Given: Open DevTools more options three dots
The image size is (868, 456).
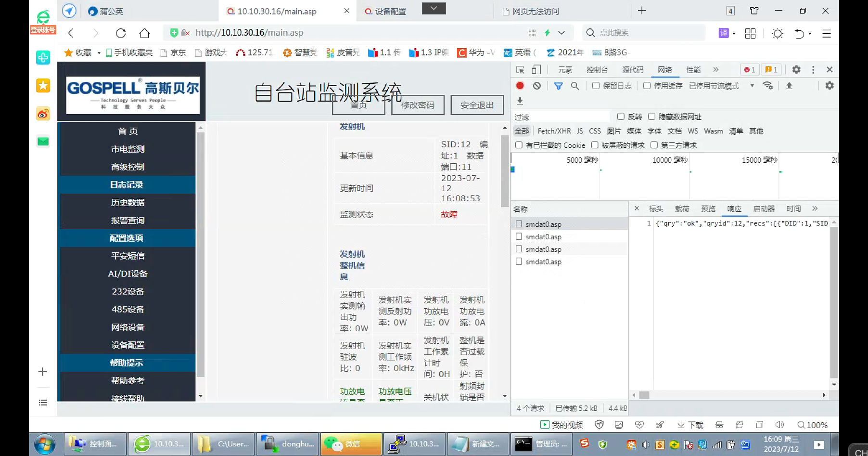Looking at the screenshot, I should 813,70.
